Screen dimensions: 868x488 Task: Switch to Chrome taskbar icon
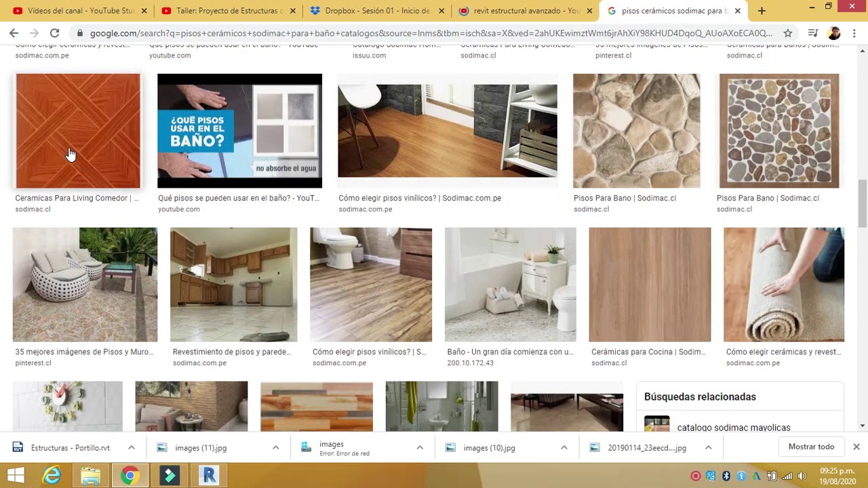pyautogui.click(x=130, y=475)
